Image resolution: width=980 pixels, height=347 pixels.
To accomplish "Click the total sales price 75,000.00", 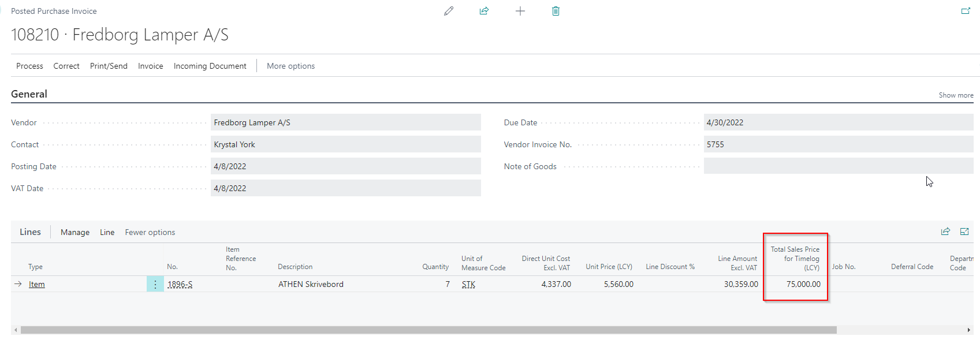I will coord(803,284).
